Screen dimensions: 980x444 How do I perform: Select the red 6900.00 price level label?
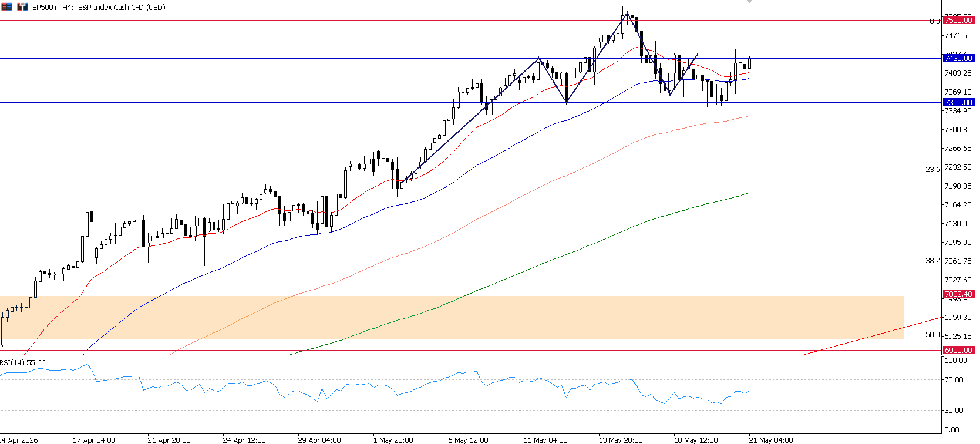[958, 350]
